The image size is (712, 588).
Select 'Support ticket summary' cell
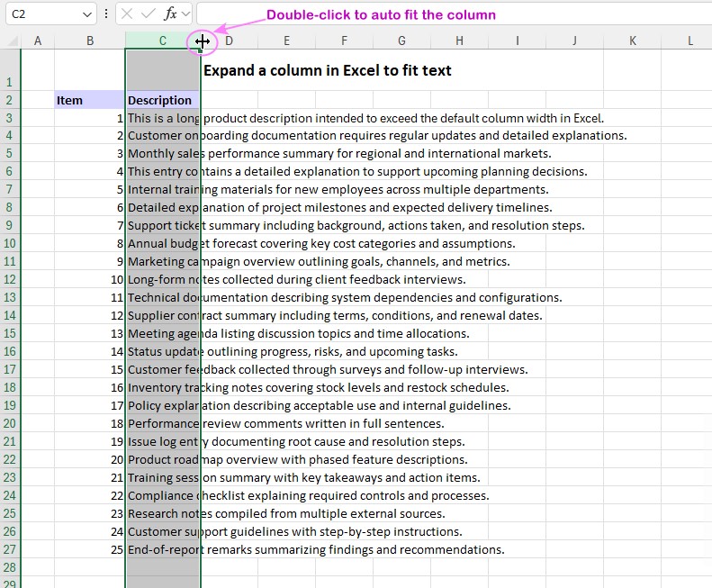pos(163,225)
